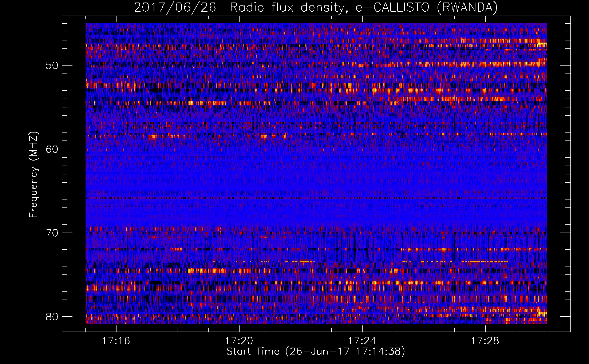Click the 'Frequency (MHZ)' y-axis label
Screen dimensions: 589x364
33,174
